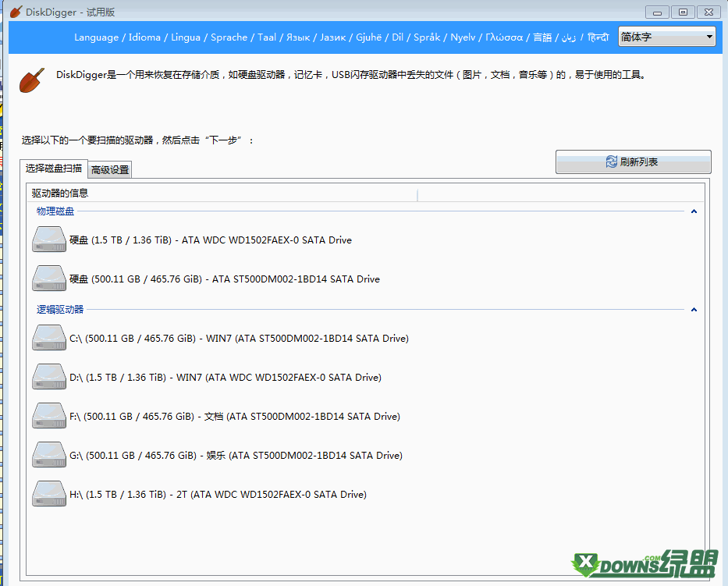
Task: Click the D:\ drive icon
Action: coord(49,377)
